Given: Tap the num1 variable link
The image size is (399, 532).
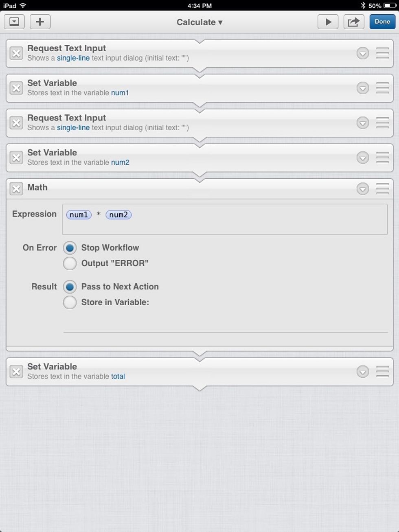Looking at the screenshot, I should tap(120, 93).
